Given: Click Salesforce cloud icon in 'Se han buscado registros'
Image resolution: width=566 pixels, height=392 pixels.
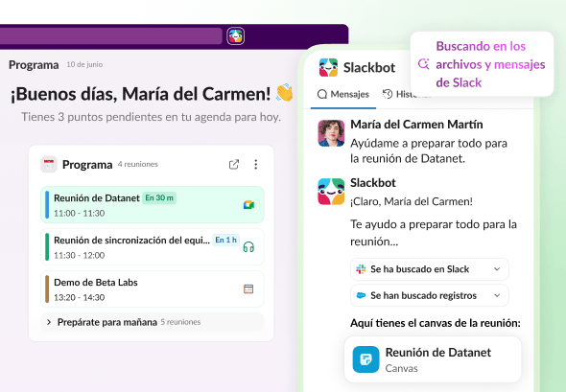Looking at the screenshot, I should click(x=361, y=295).
